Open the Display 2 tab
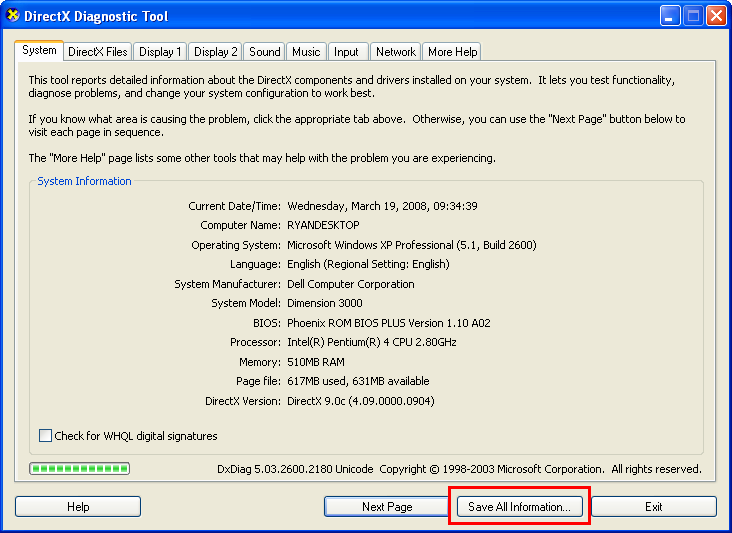This screenshot has height=533, width=732. click(x=216, y=52)
